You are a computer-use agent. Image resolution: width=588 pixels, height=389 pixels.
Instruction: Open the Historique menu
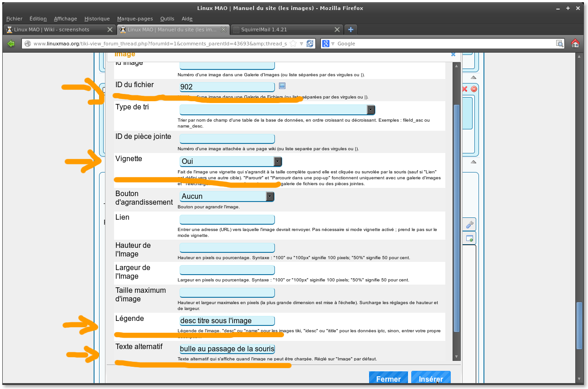(97, 19)
